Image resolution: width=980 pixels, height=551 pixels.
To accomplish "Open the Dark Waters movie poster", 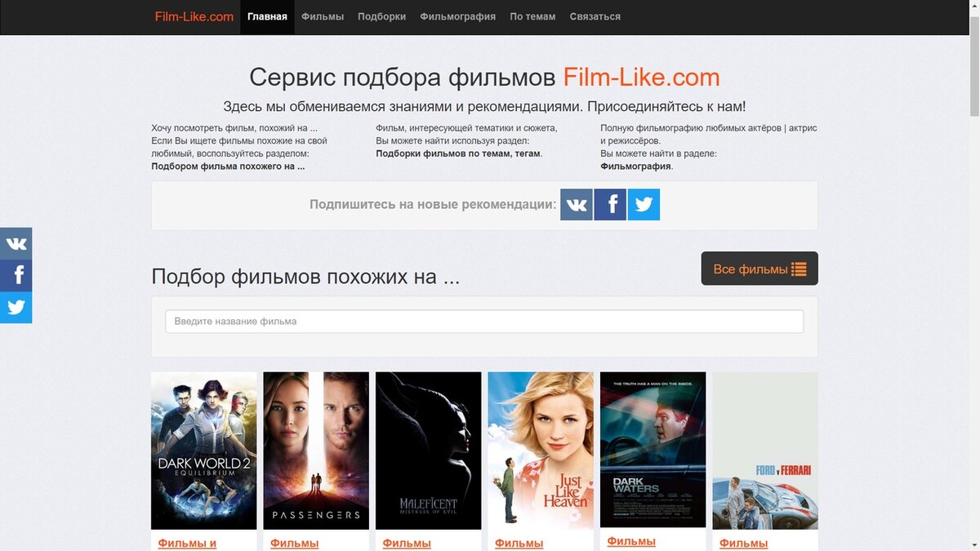I will (x=653, y=450).
